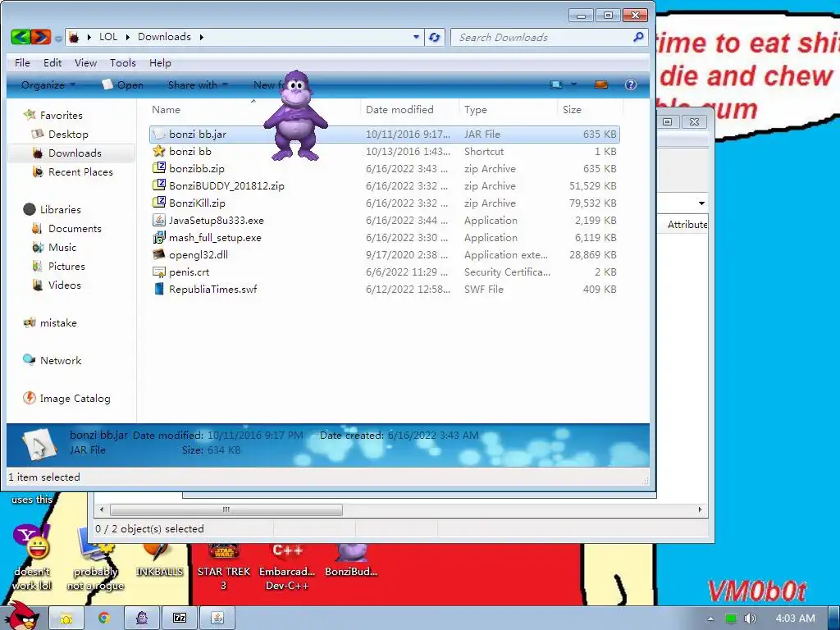Open Documents library in the sidebar
840x630 pixels.
pyautogui.click(x=75, y=228)
